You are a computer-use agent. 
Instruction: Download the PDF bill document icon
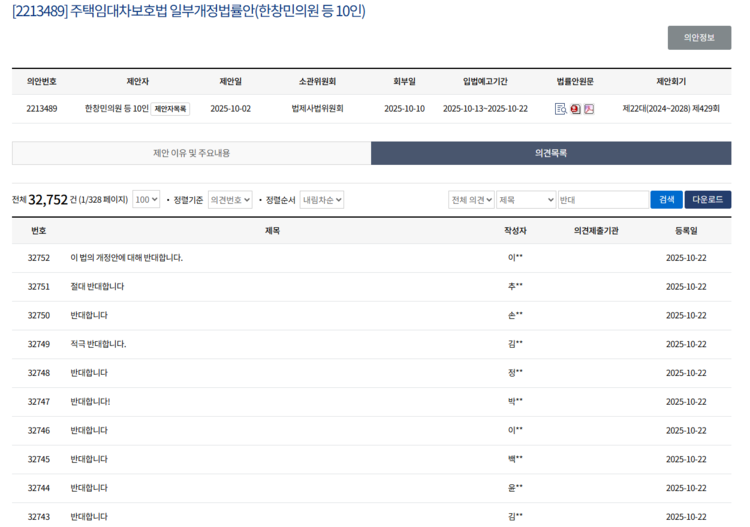click(589, 109)
